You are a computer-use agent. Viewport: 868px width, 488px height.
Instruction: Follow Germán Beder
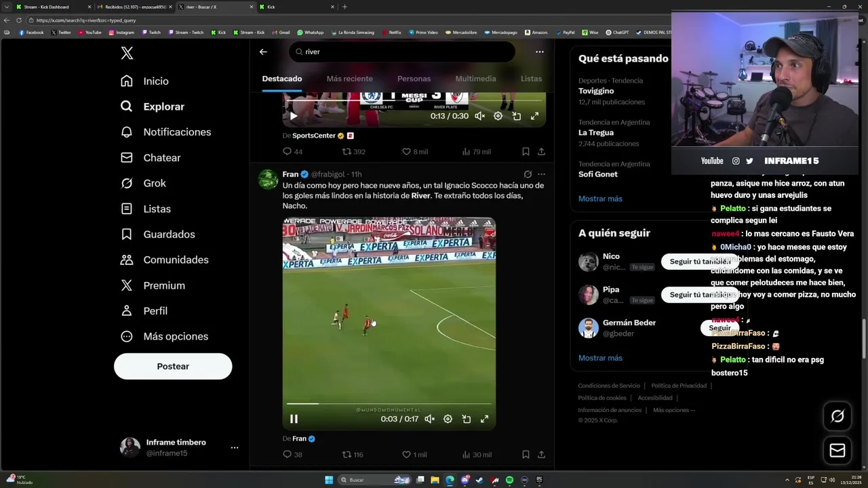pyautogui.click(x=719, y=328)
